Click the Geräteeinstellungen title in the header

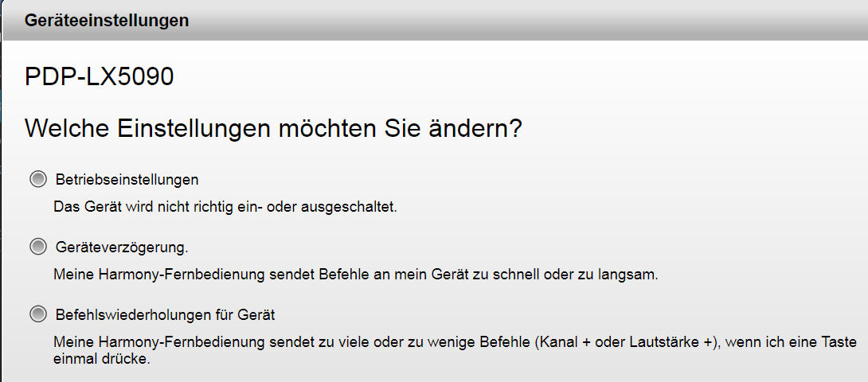107,21
